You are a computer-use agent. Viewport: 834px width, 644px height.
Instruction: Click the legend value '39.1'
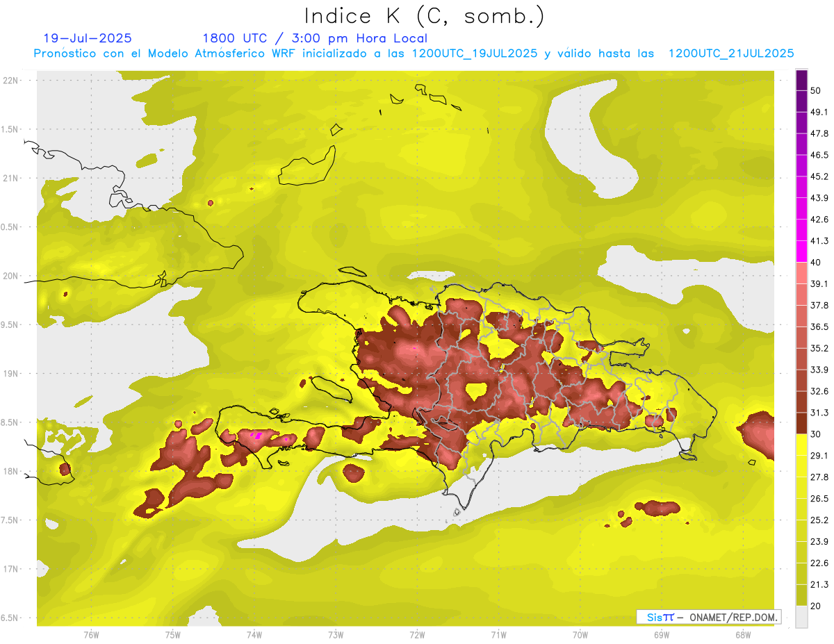[819, 284]
